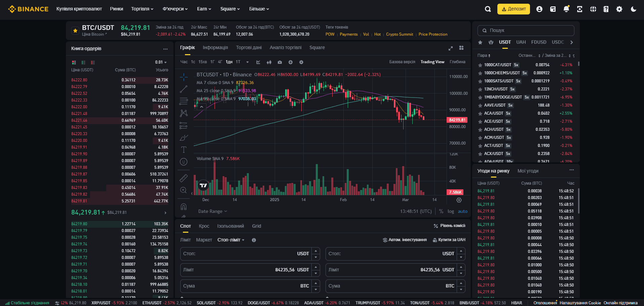
Task: Select the trend line drawing tool
Action: (x=184, y=89)
